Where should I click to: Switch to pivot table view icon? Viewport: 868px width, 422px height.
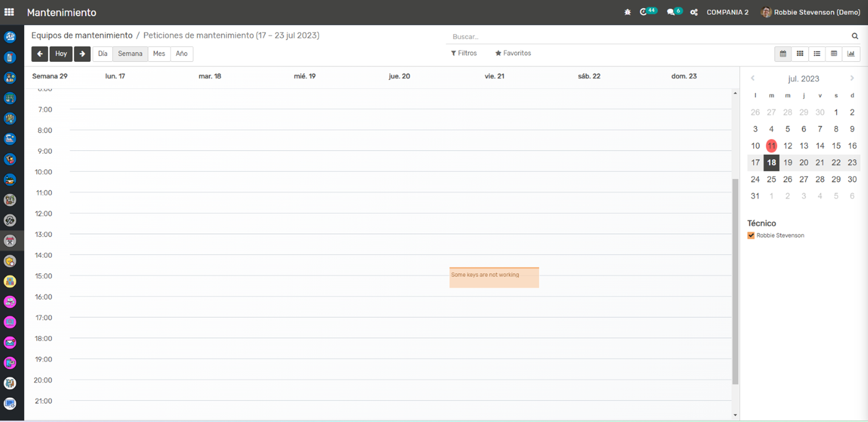pyautogui.click(x=834, y=54)
